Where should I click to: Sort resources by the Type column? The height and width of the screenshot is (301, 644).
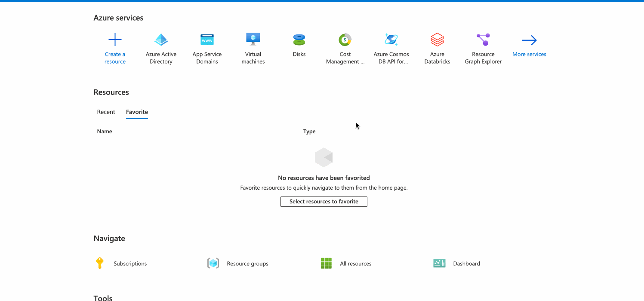(x=309, y=131)
